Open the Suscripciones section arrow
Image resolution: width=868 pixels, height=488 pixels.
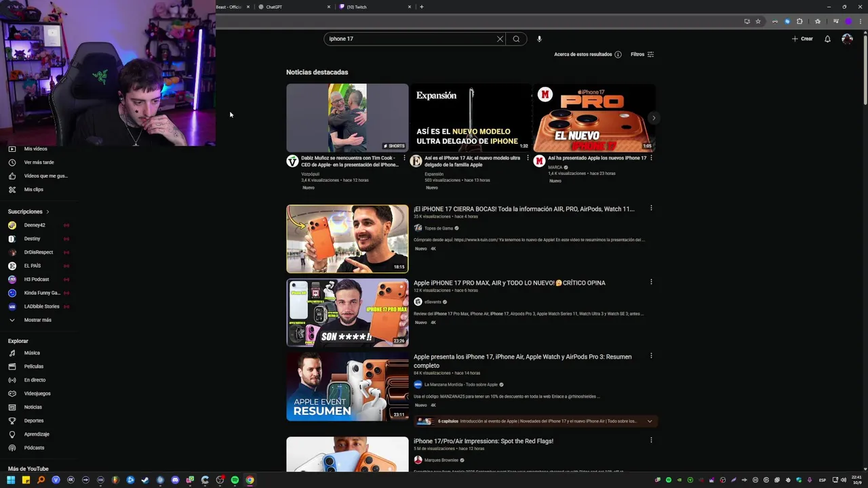[x=47, y=211]
